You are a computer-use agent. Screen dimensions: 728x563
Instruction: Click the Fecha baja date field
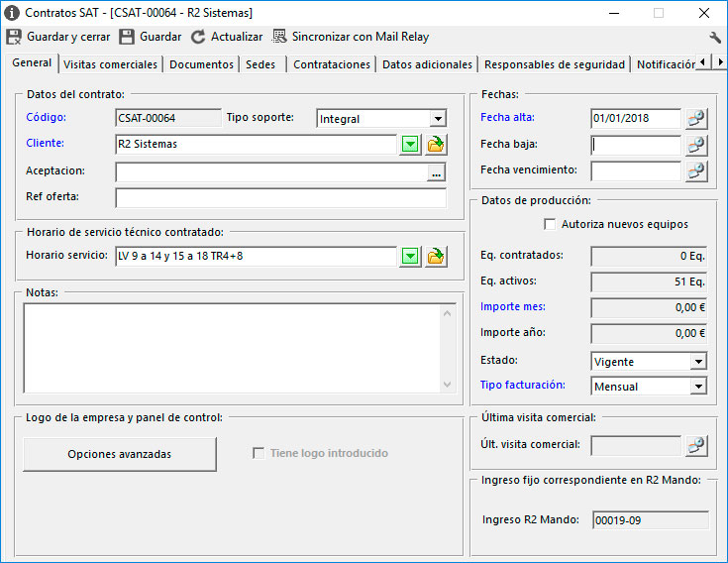(636, 145)
